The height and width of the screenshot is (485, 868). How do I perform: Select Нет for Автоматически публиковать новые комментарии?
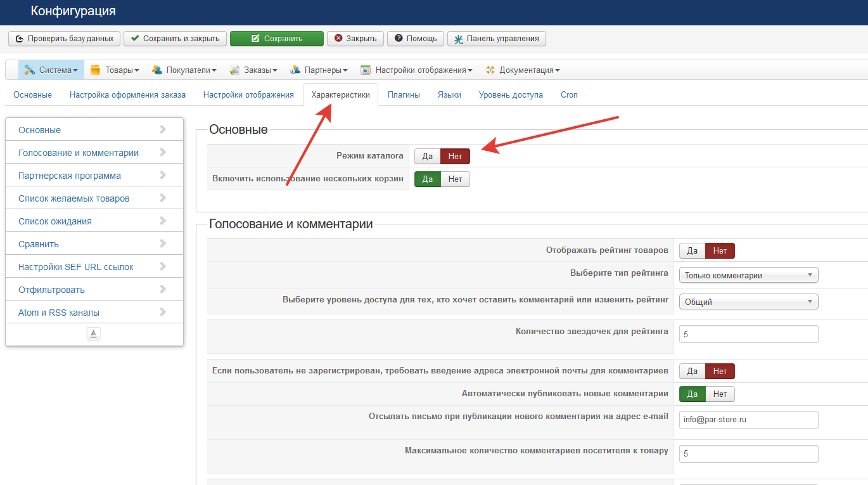[x=720, y=394]
